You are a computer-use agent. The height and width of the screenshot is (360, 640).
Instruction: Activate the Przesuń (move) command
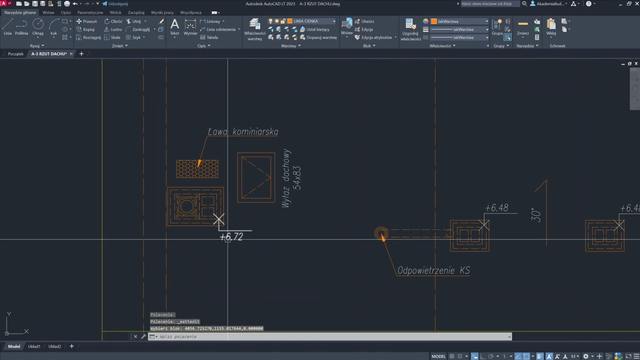[x=87, y=21]
